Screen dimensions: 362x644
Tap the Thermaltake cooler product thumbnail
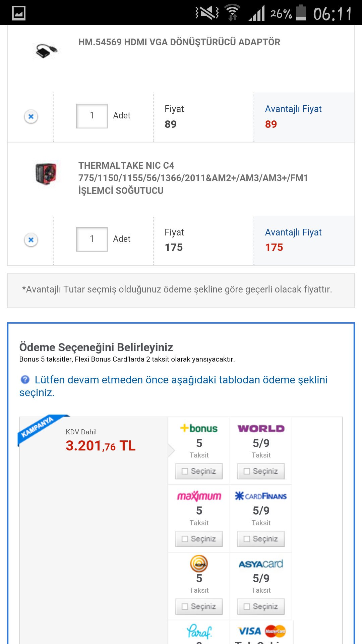click(46, 173)
